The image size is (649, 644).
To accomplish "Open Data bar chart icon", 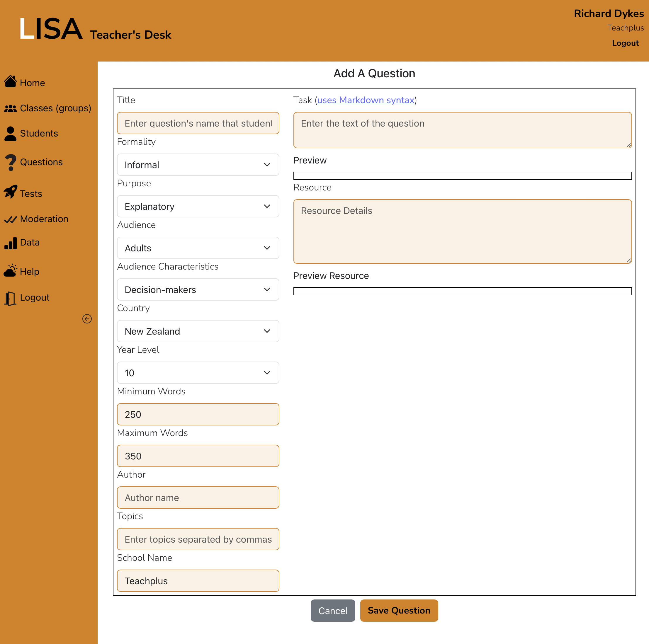I will click(11, 243).
